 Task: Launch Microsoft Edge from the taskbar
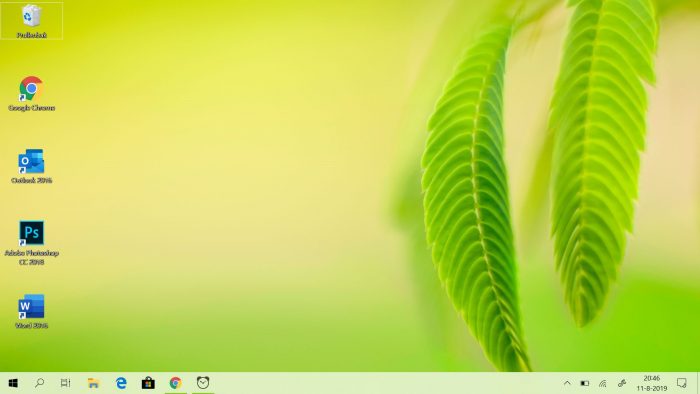point(121,383)
